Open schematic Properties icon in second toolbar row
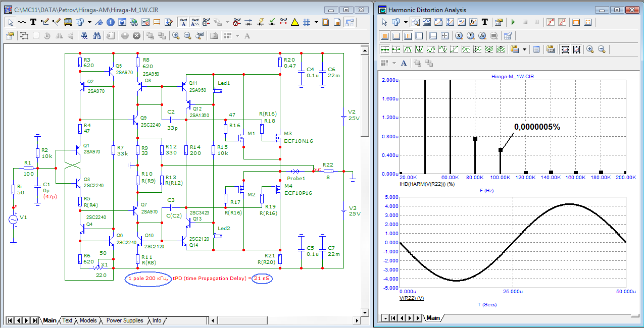The image size is (644, 328). [10, 36]
